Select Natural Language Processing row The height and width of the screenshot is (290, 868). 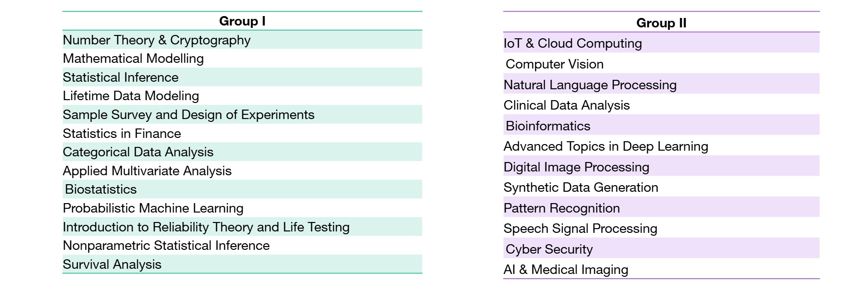590,85
